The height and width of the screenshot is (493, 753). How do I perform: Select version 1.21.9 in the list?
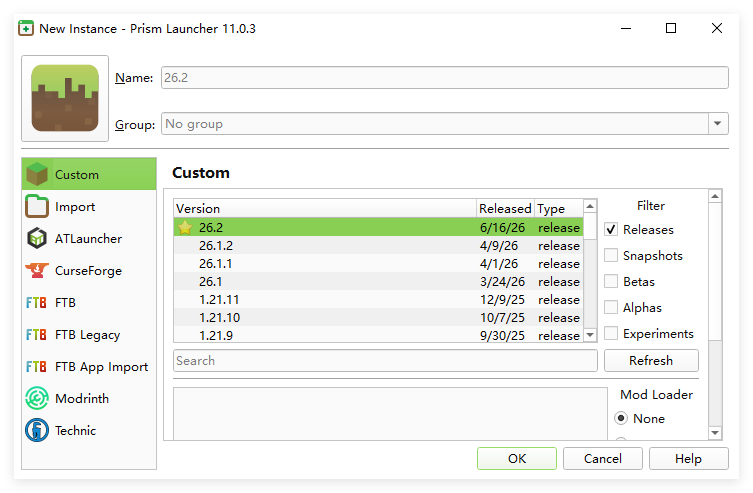(x=378, y=335)
